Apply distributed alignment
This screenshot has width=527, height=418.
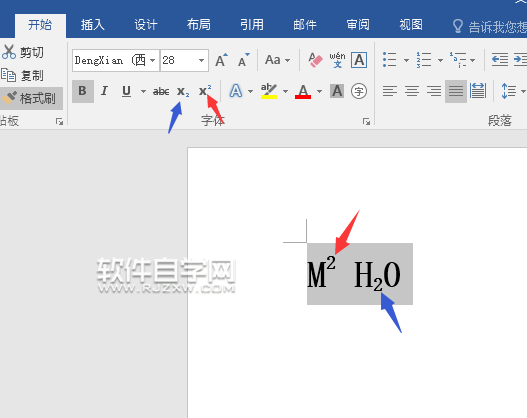(478, 91)
